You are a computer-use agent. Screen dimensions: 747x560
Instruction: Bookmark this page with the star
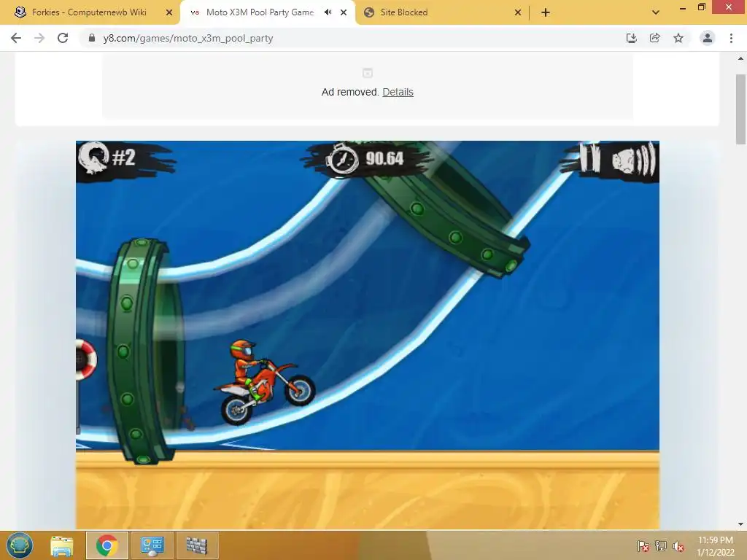point(678,38)
